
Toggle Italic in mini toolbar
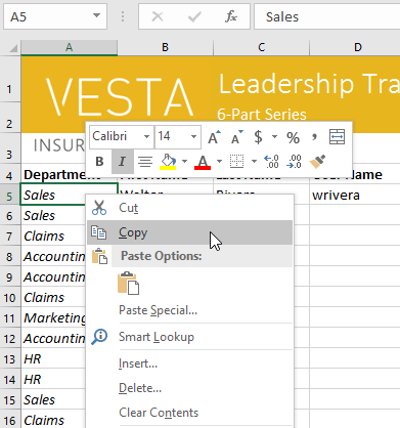(x=122, y=162)
